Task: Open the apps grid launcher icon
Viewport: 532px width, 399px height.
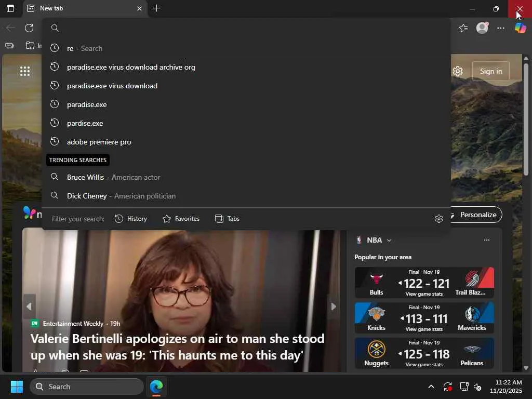Action: (25, 71)
